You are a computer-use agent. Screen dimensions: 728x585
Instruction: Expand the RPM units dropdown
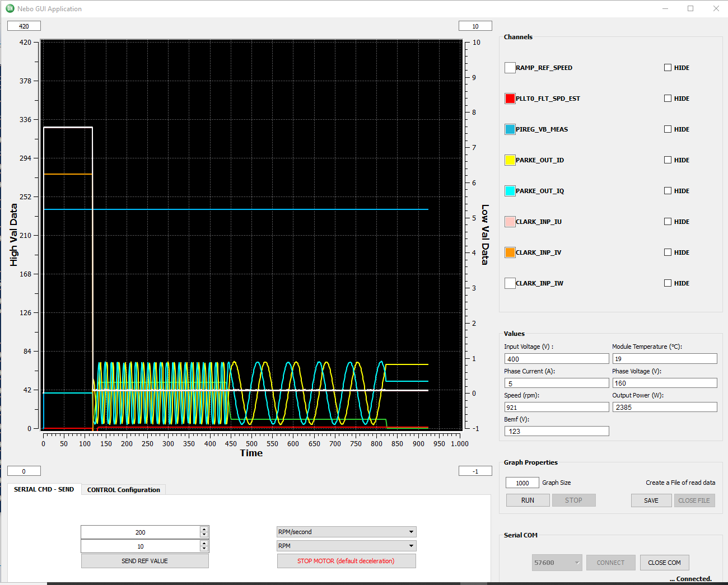coord(346,546)
